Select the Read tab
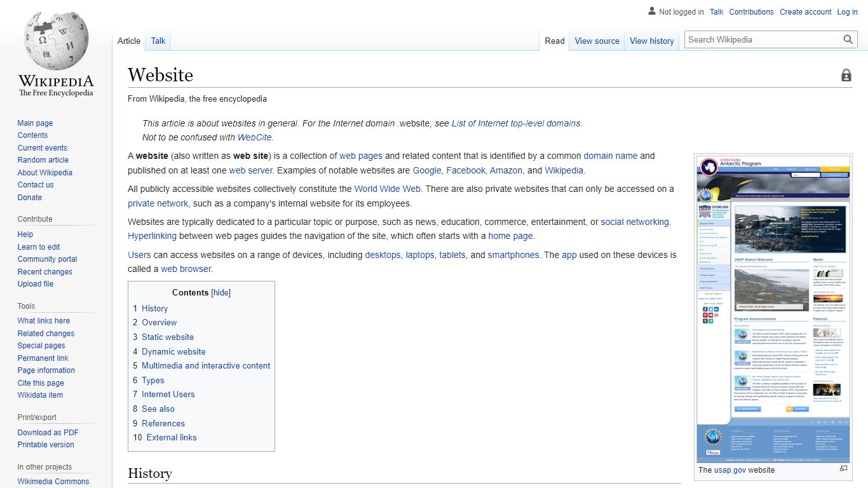 coord(555,41)
